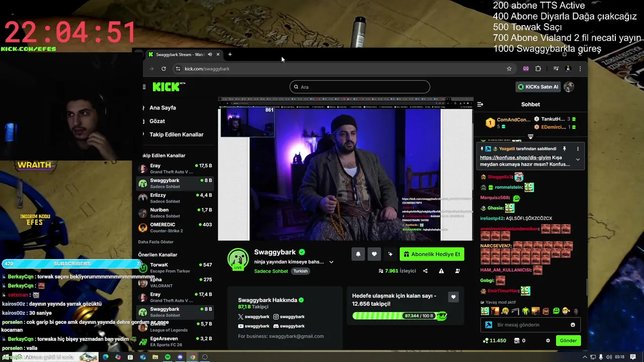Open Chrome from the Windows taskbar
644x362 pixels.
[192, 357]
